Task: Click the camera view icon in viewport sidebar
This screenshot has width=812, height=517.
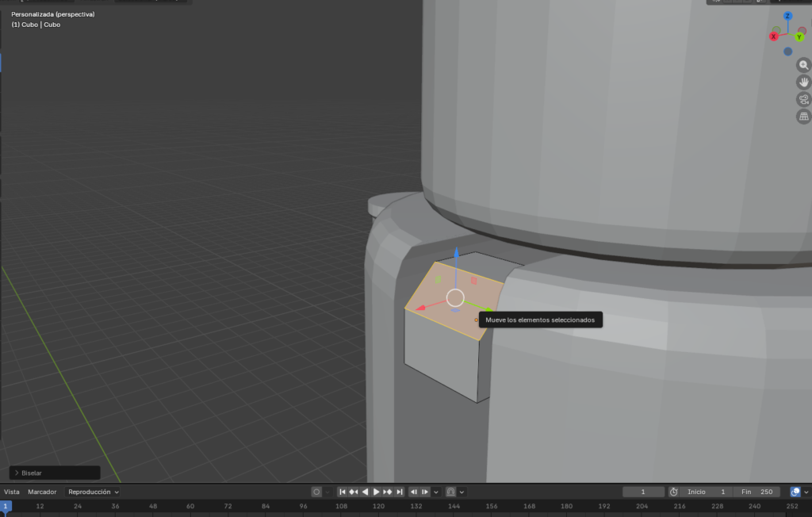Action: [802, 98]
